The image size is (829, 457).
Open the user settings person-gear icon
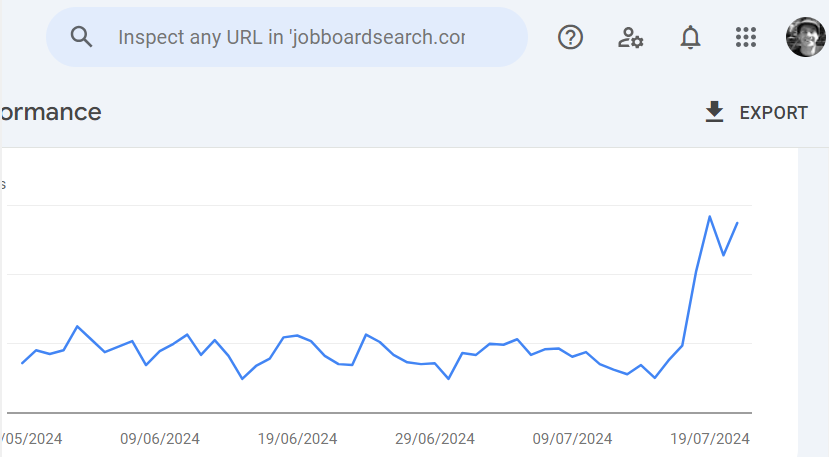[630, 37]
